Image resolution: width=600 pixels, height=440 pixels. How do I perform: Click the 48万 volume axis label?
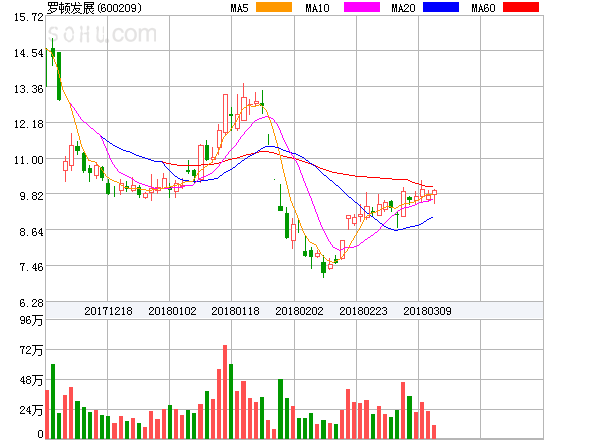tap(31, 380)
